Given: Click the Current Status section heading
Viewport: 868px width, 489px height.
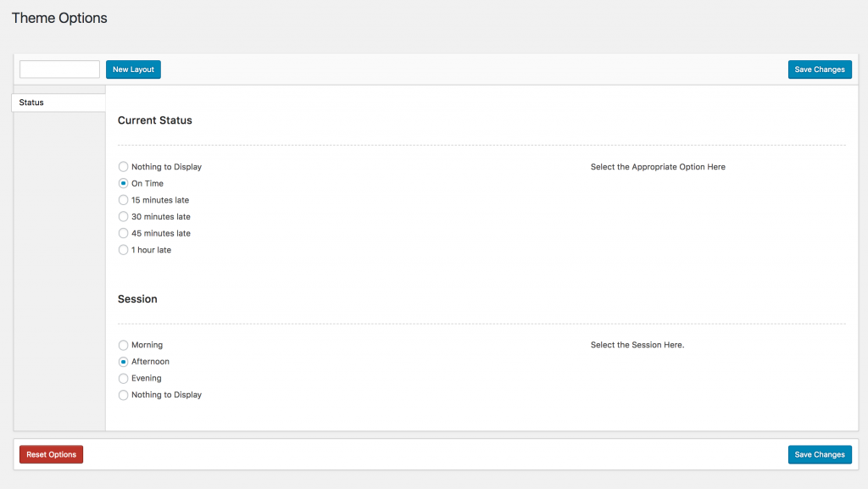Looking at the screenshot, I should coord(155,120).
